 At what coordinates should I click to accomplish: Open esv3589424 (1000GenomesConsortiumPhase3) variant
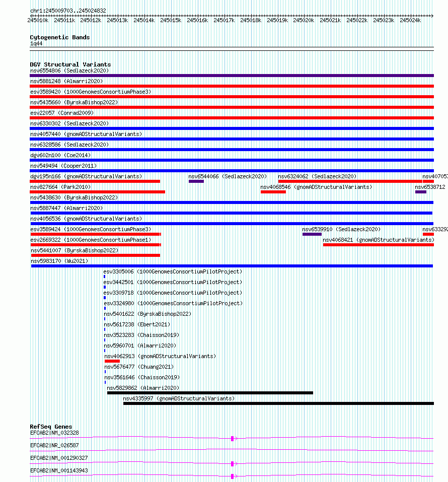[91, 229]
